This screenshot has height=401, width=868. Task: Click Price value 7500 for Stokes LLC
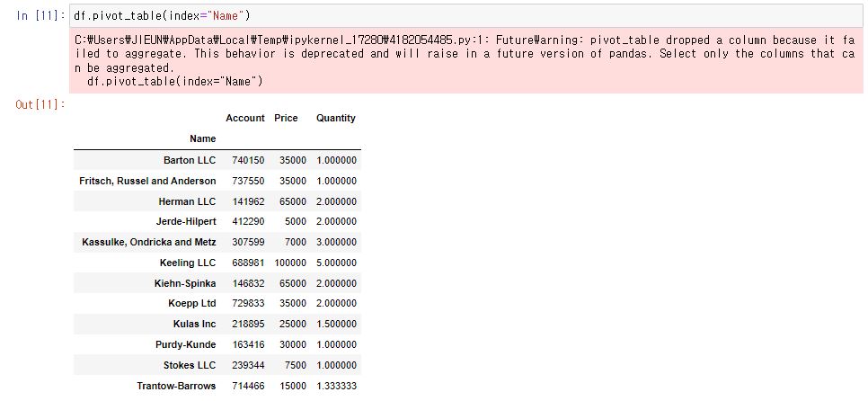click(297, 365)
